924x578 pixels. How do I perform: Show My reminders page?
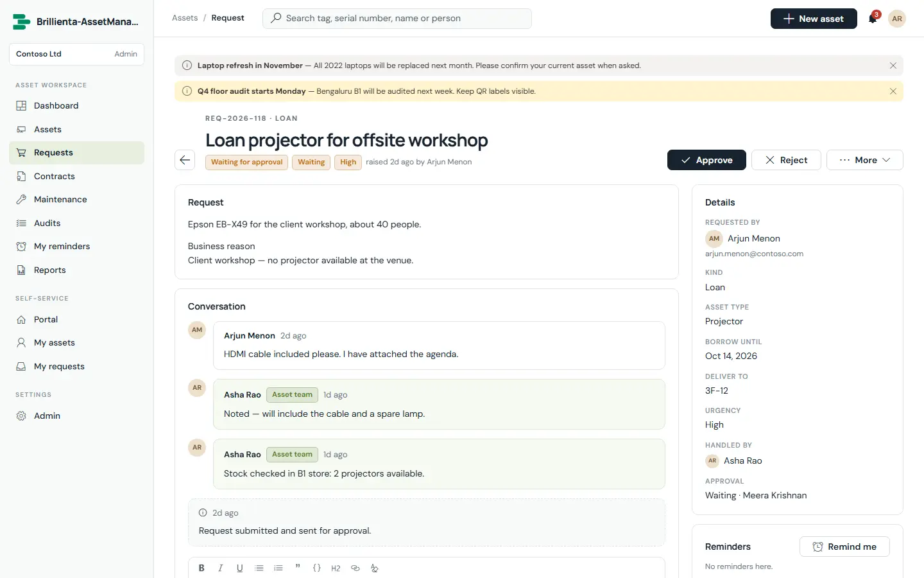click(77, 247)
